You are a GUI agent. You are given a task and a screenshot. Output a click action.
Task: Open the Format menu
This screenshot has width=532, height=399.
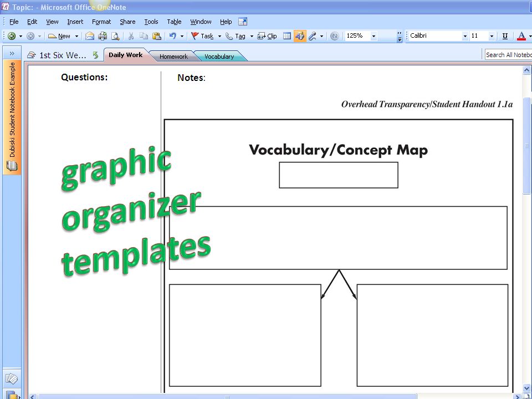pyautogui.click(x=101, y=22)
